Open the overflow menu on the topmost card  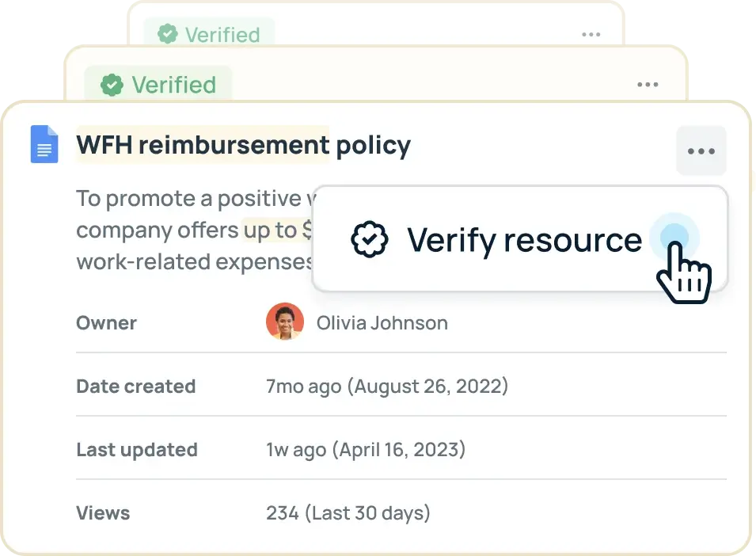click(591, 34)
